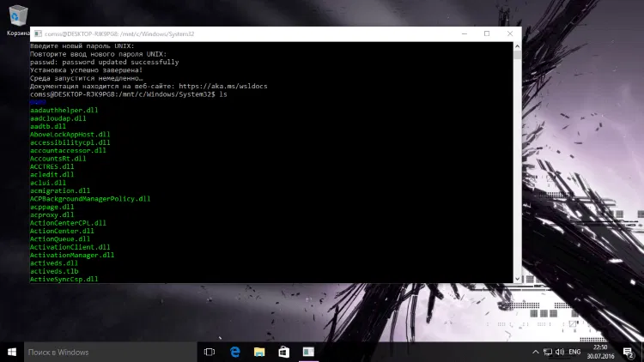Click the terminal vertical scrollbar thumb
This screenshot has height=362, width=644.
[x=517, y=55]
